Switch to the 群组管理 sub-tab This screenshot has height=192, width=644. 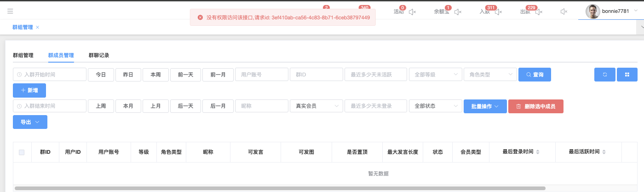[x=23, y=55]
